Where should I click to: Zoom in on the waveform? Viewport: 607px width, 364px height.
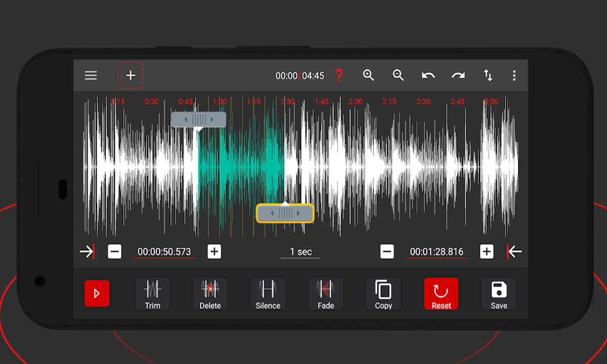pyautogui.click(x=368, y=75)
